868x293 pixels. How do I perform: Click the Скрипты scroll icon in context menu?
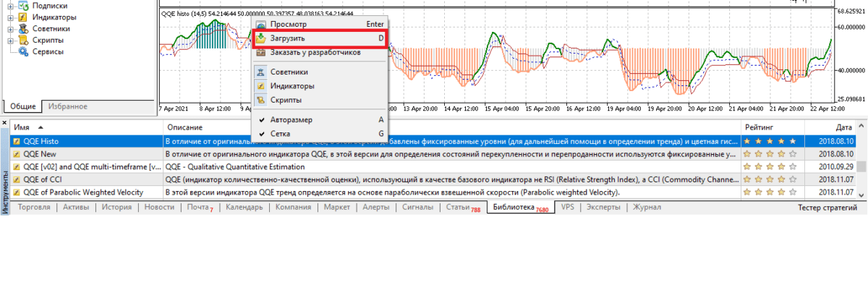(261, 100)
